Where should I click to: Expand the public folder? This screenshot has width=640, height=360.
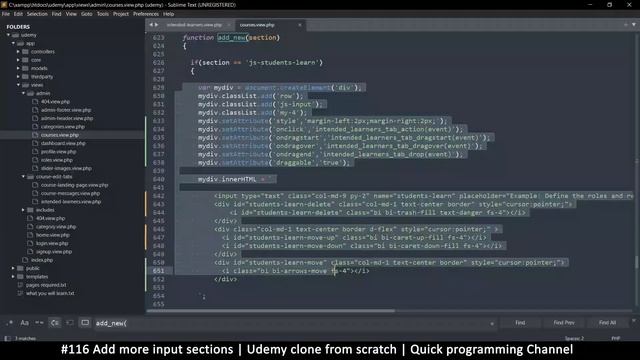[x=13, y=268]
